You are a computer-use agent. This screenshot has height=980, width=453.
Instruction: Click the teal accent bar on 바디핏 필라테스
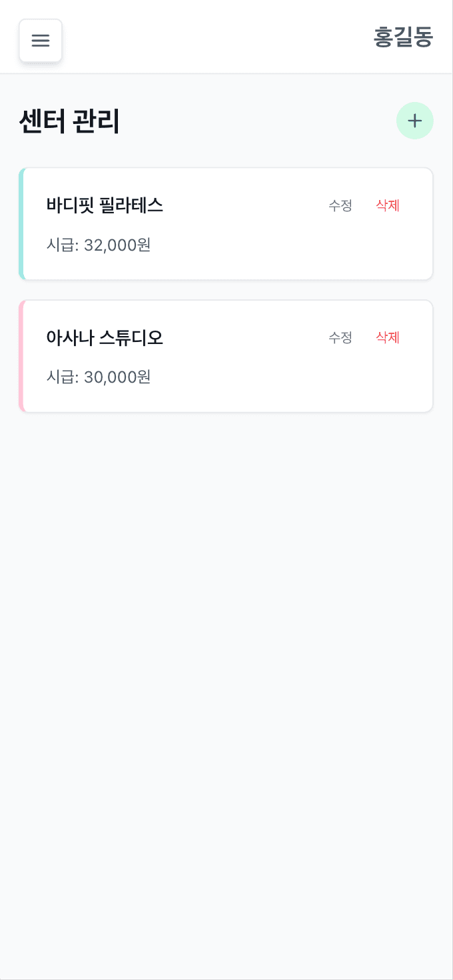22,223
